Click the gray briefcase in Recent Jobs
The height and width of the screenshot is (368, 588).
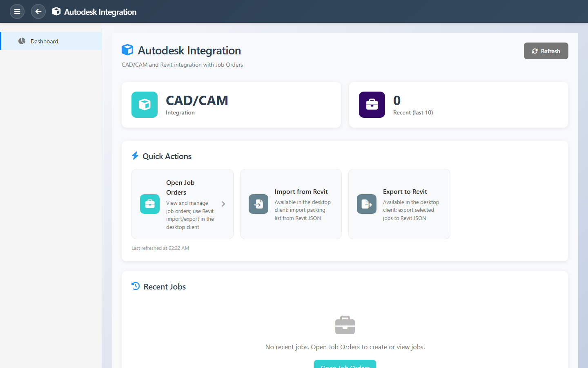tap(345, 325)
